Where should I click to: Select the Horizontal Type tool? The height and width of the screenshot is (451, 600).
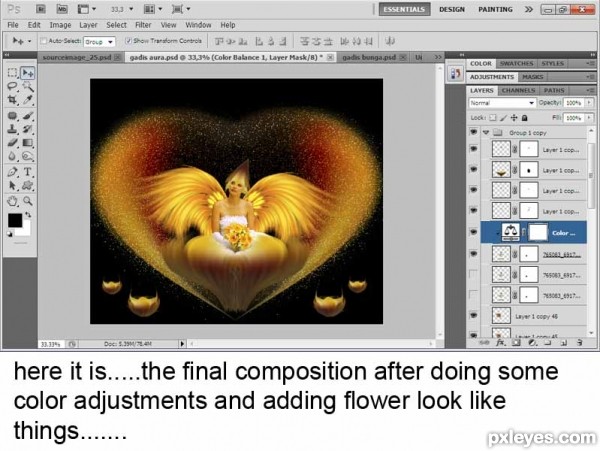(28, 172)
